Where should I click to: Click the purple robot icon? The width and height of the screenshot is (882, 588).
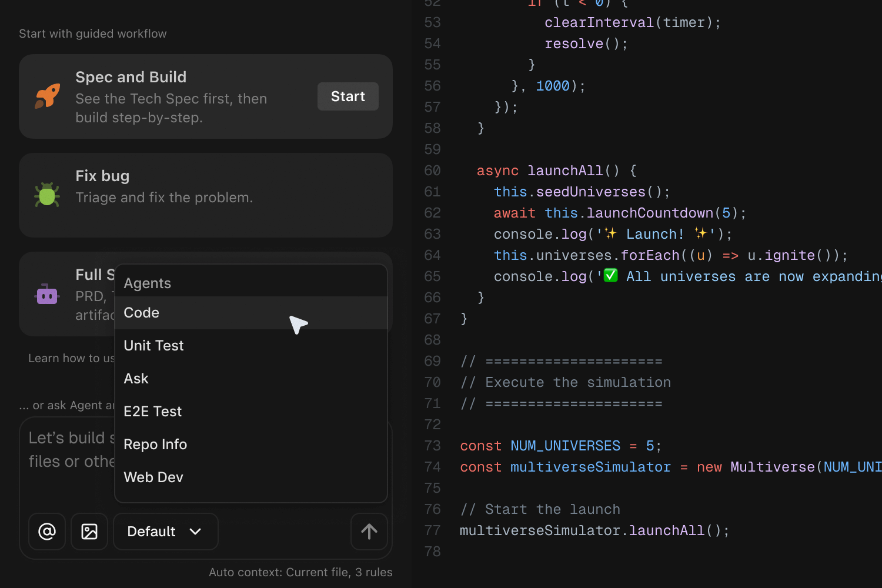[x=47, y=295]
